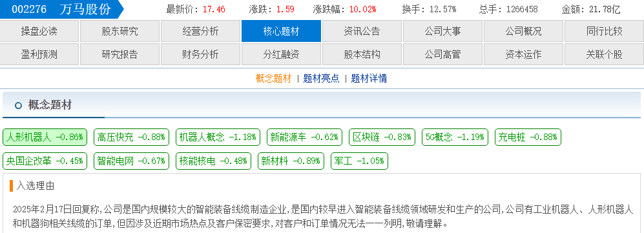
Task: Click the latest price 17.46
Action: pos(214,9)
